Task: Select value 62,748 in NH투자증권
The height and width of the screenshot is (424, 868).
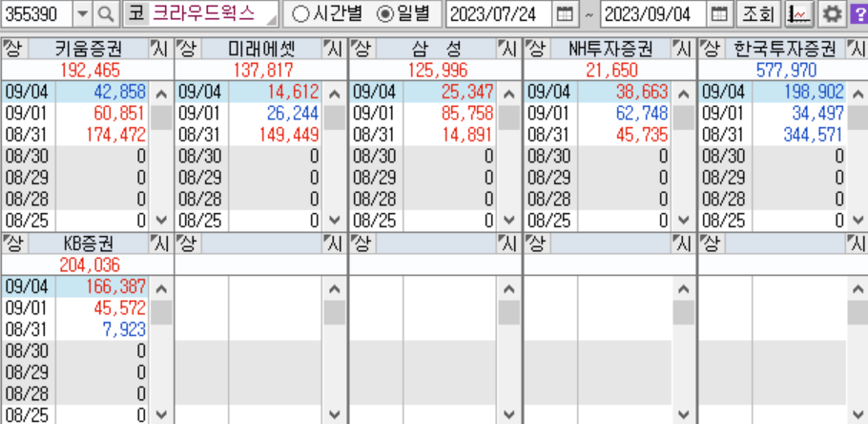Action: pyautogui.click(x=642, y=114)
